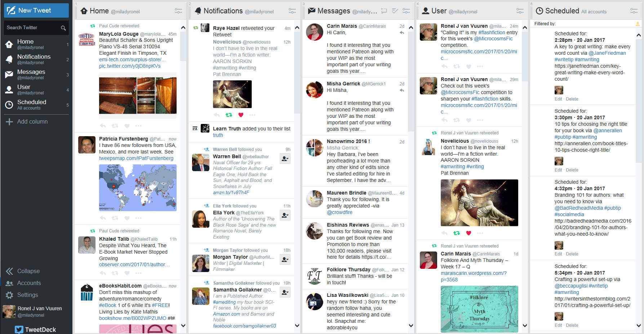Jump to Notifications column in sidebar
The height and width of the screenshot is (334, 644).
[36, 59]
